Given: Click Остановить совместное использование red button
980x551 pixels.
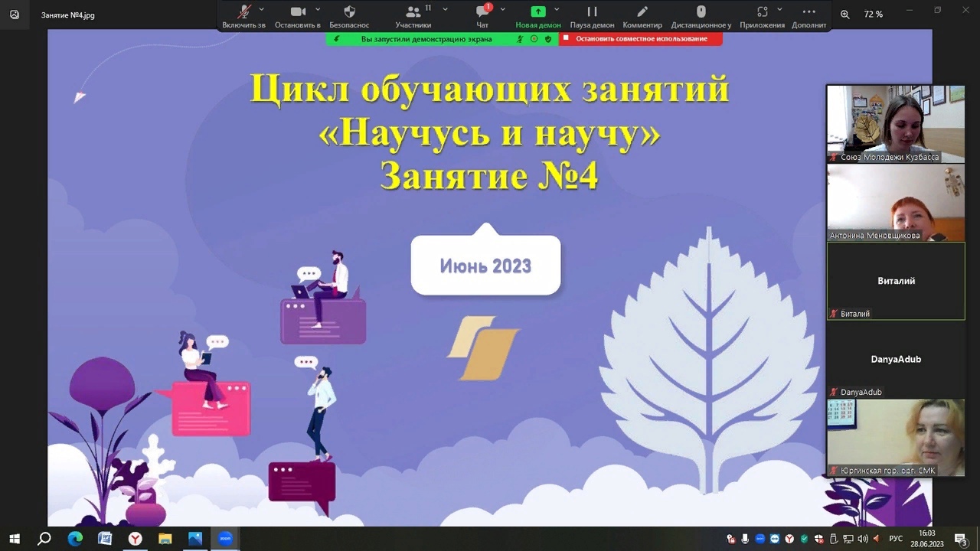Looking at the screenshot, I should [x=641, y=38].
